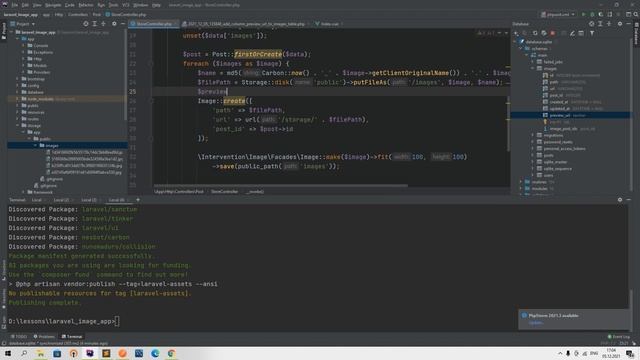Open the File menu
640x360 pixels.
point(15,5)
